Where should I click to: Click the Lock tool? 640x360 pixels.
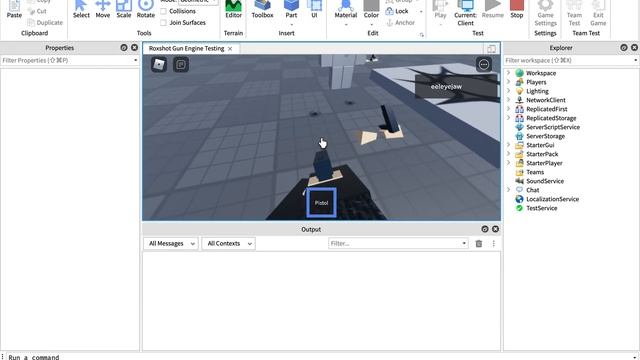(x=397, y=11)
